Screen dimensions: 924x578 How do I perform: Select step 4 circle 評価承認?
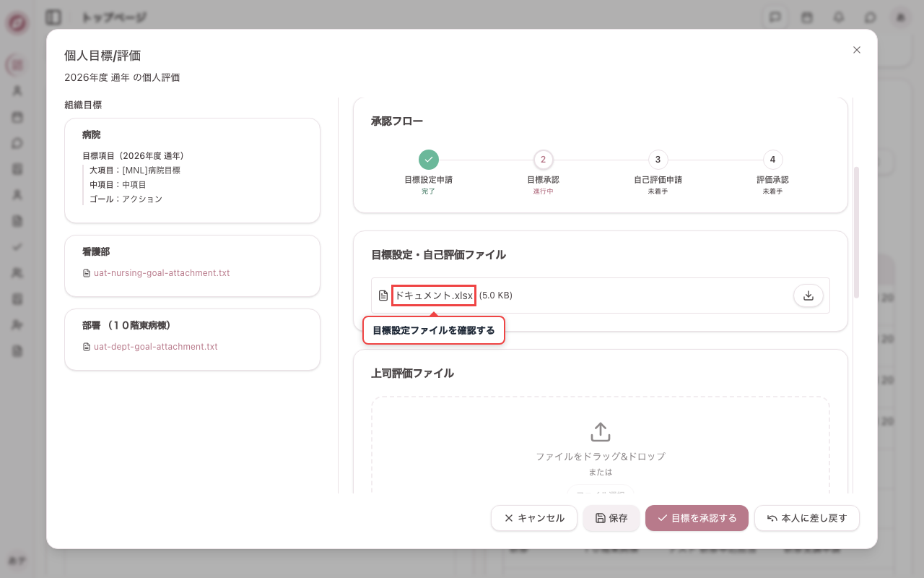pyautogui.click(x=772, y=160)
